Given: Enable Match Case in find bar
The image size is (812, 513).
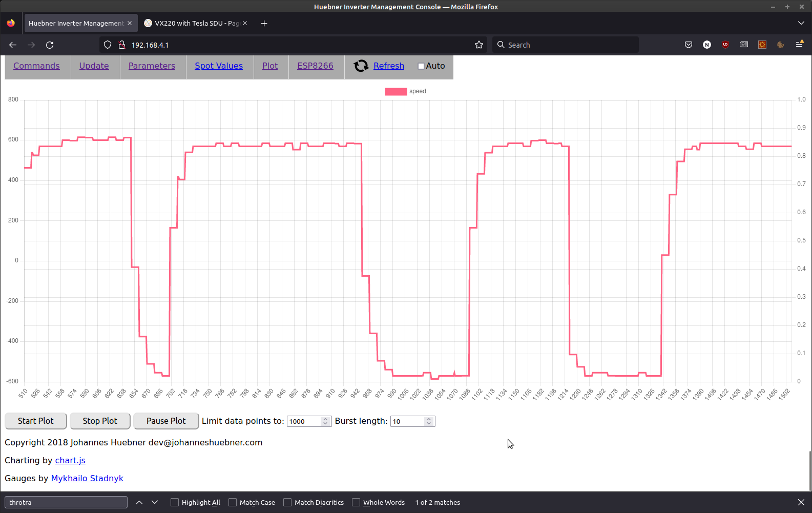Looking at the screenshot, I should (233, 502).
